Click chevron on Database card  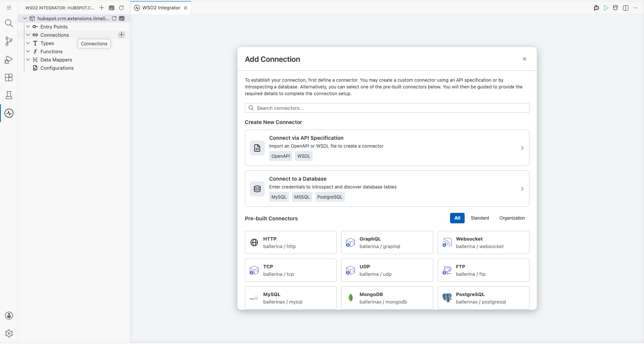[522, 189]
